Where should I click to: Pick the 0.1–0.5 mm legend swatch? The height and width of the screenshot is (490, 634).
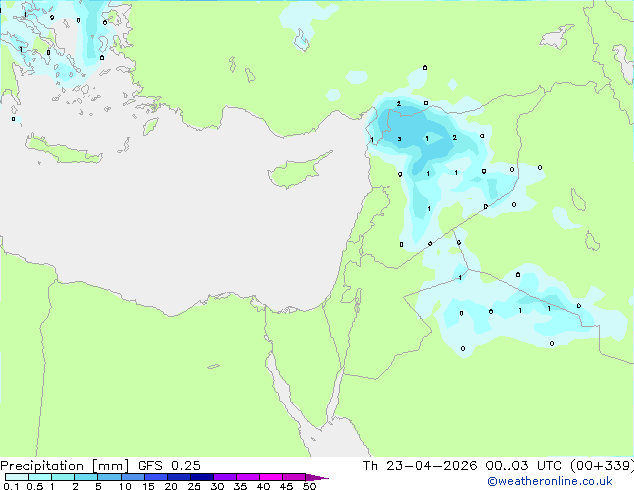[17, 477]
